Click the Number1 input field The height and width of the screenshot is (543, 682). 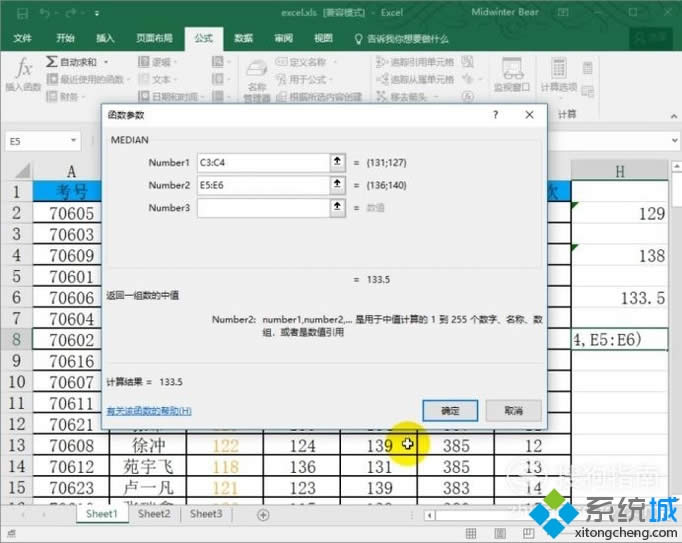pos(263,163)
